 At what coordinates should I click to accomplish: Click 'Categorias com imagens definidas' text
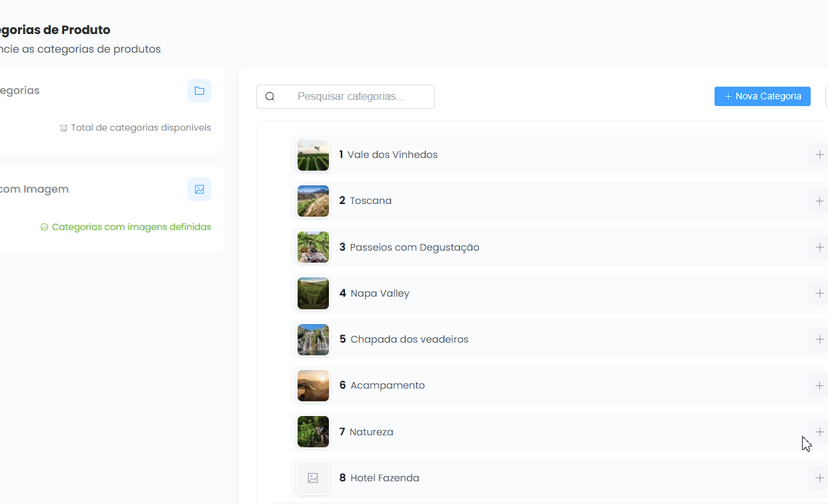point(131,227)
